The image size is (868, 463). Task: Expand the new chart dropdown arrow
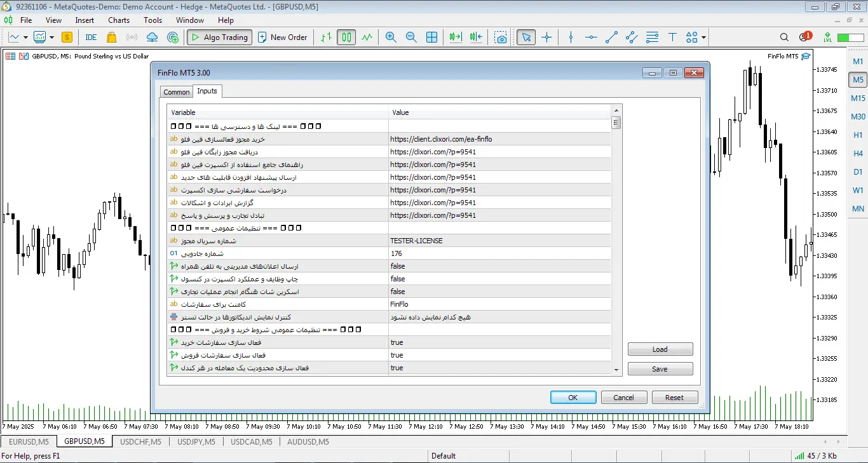25,37
